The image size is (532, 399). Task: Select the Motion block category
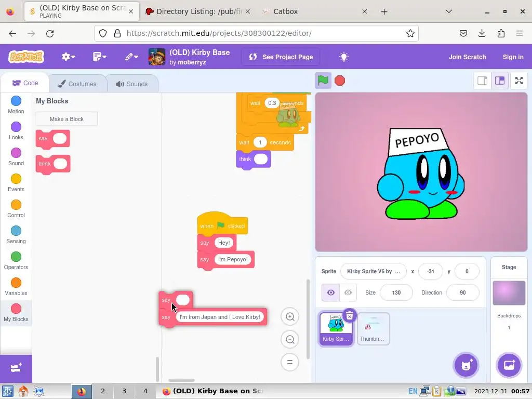click(x=16, y=105)
